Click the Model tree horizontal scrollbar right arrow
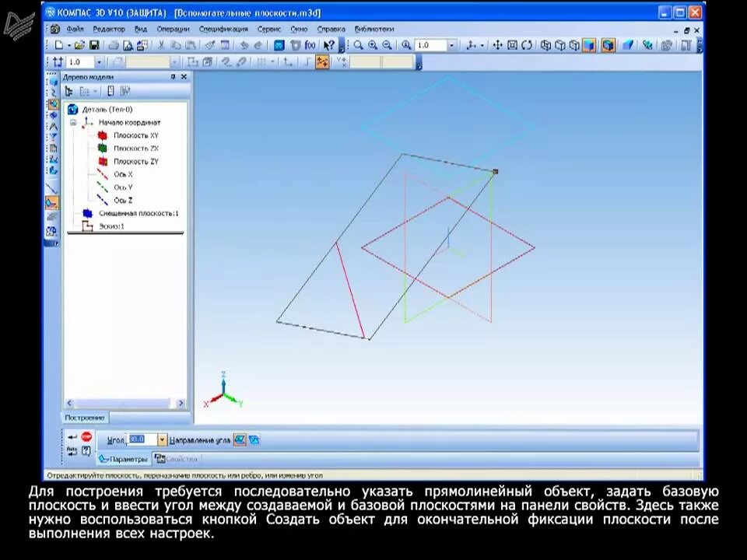The width and height of the screenshot is (747, 560). coord(181,404)
